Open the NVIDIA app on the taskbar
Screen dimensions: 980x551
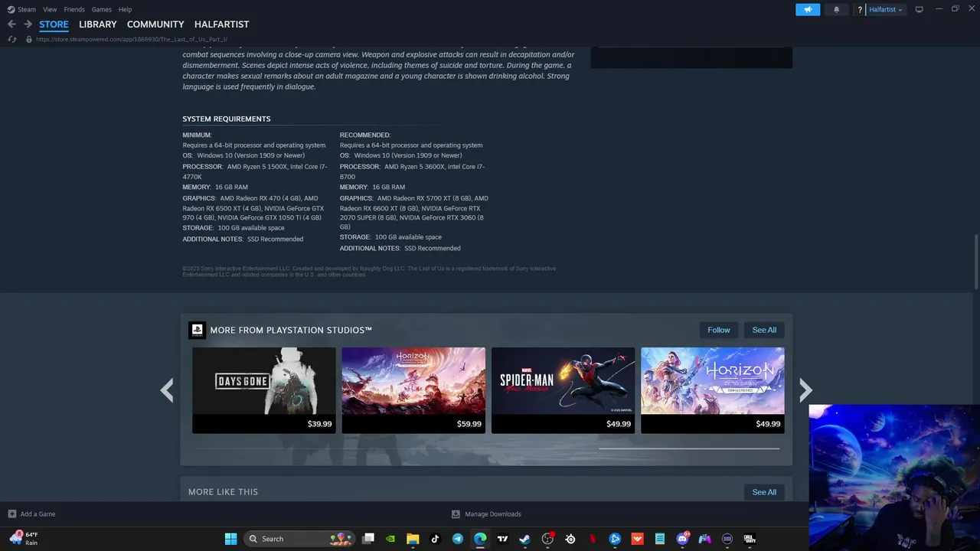[x=390, y=539]
